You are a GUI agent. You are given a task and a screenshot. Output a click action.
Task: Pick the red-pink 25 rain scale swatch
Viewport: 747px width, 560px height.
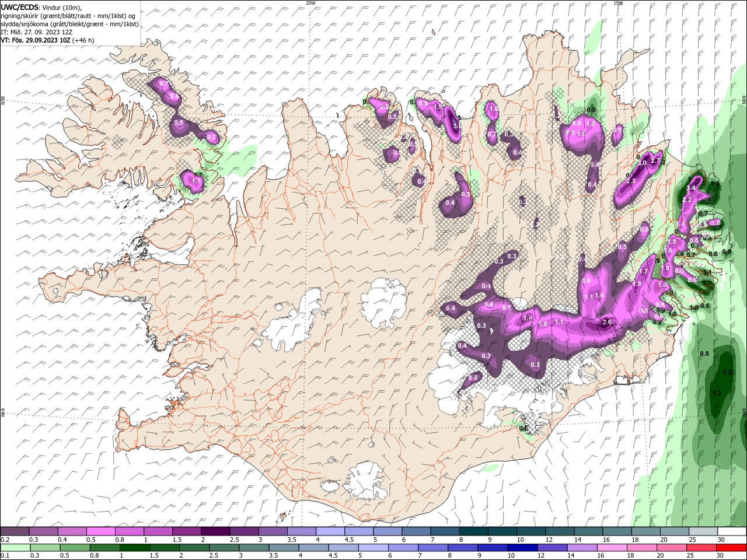coord(703,548)
